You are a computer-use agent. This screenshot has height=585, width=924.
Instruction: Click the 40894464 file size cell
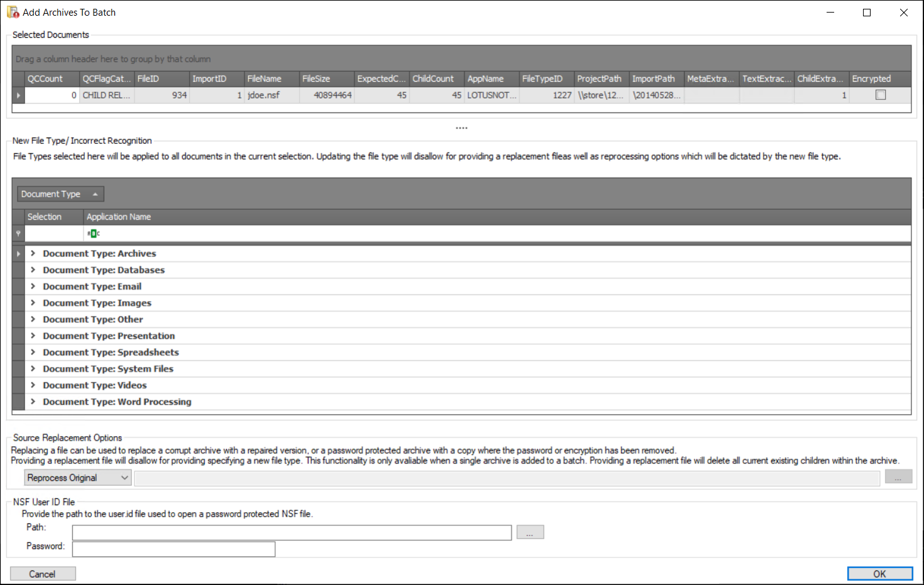(x=327, y=95)
